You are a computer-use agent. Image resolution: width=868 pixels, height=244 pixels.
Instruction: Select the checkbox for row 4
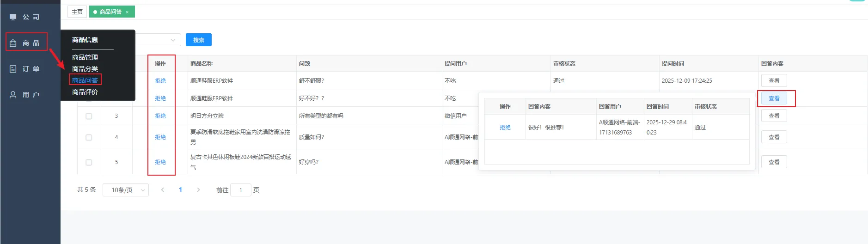(x=89, y=137)
